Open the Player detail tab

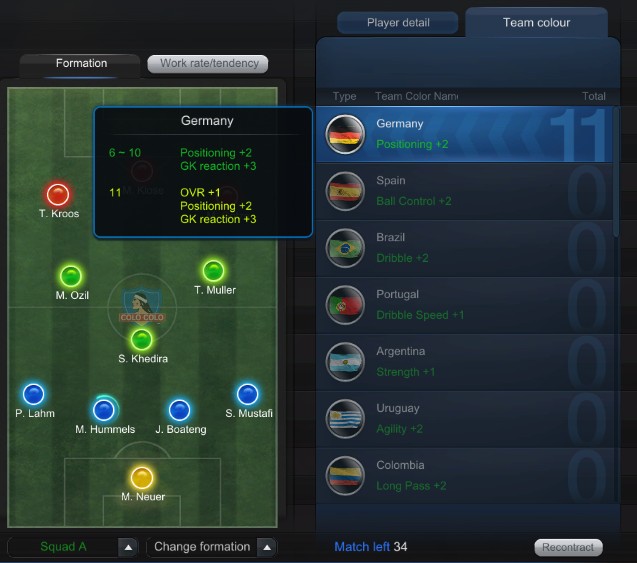click(398, 23)
